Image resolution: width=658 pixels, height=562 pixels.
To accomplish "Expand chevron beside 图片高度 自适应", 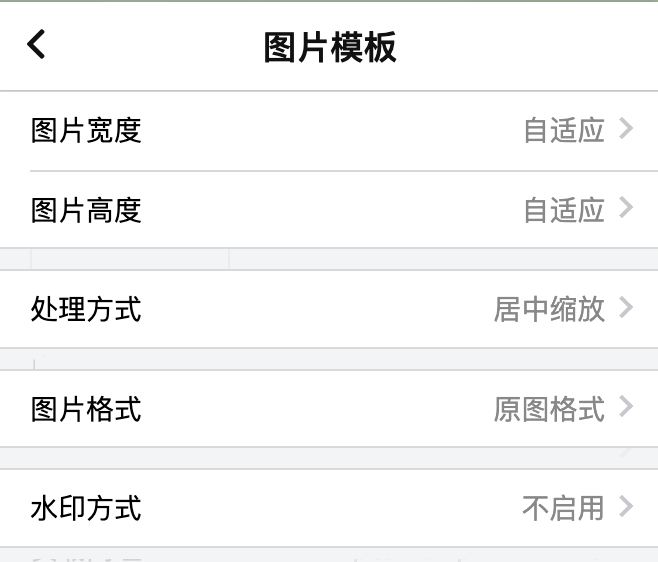I will coord(627,208).
